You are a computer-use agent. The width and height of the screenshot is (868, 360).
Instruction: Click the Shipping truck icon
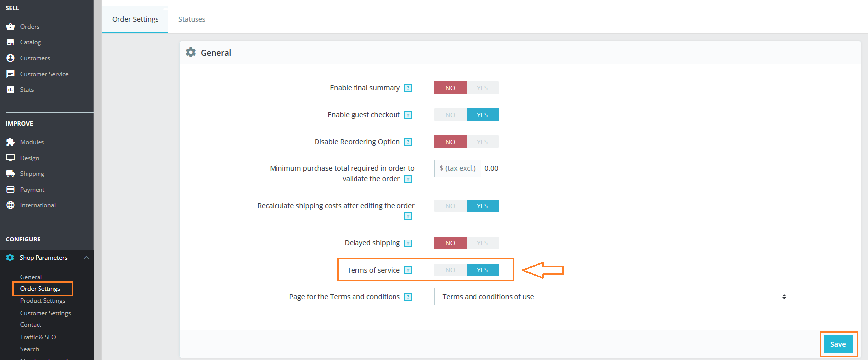click(10, 174)
